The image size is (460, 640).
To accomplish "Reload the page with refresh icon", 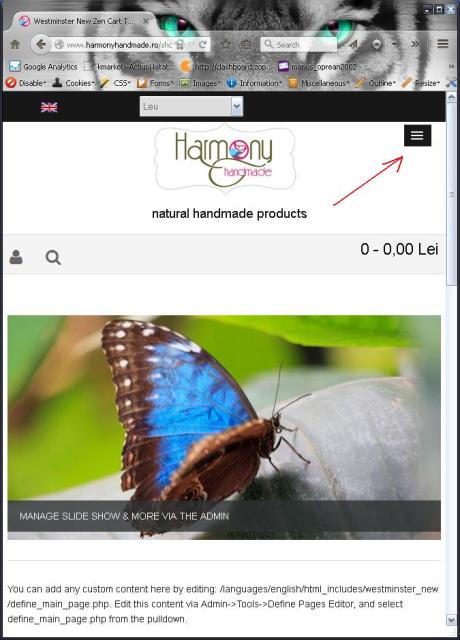I will point(203,44).
